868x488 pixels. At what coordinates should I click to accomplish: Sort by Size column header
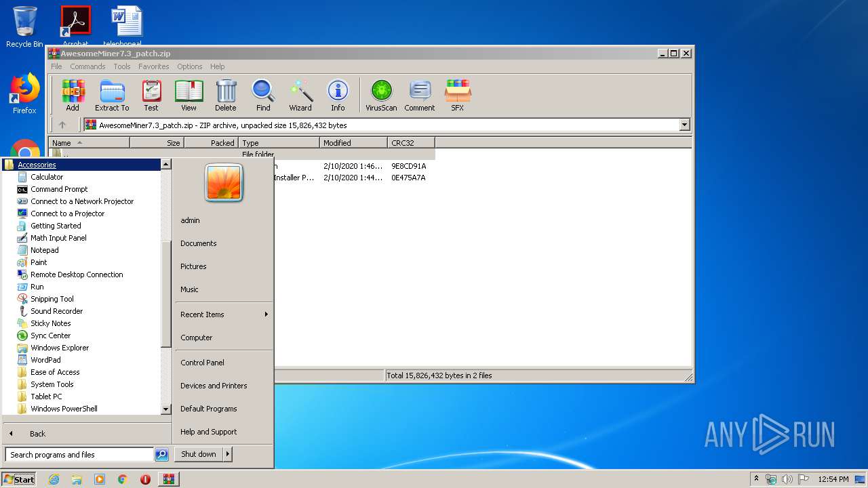point(157,143)
